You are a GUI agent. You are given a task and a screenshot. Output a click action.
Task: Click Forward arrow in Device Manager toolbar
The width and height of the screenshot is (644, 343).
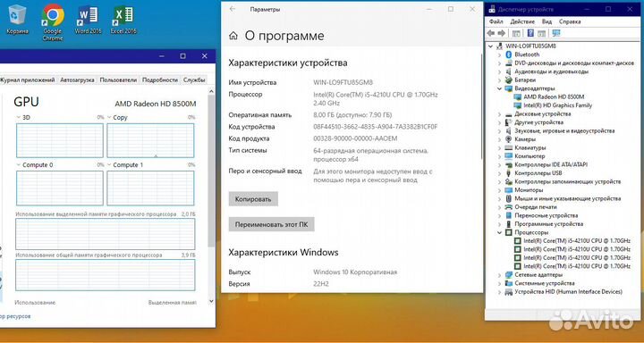click(501, 33)
